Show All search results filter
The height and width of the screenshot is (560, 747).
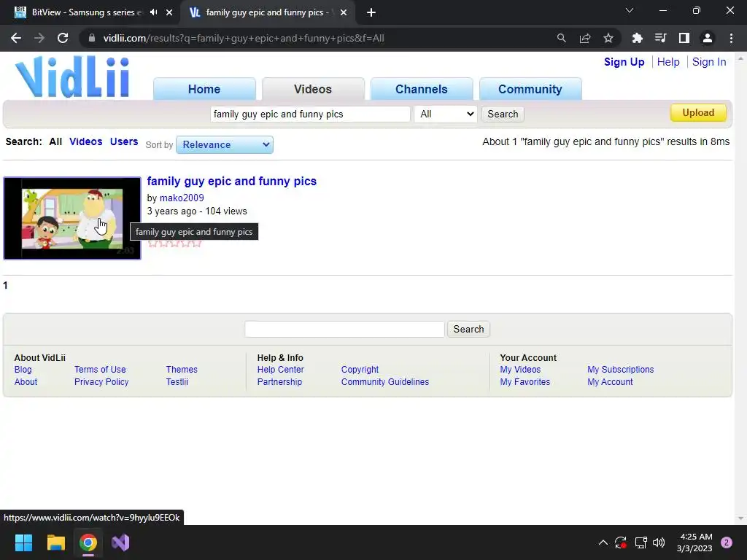pos(55,141)
